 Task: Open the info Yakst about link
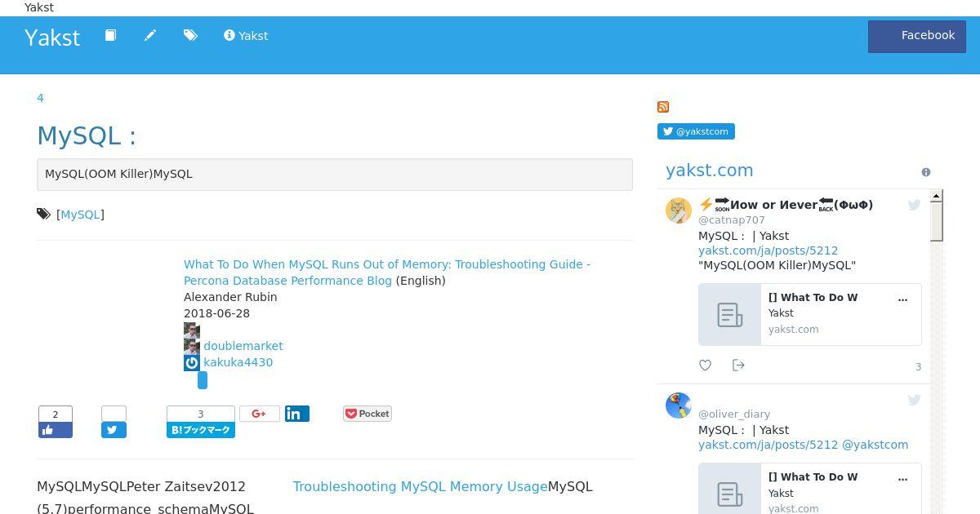click(246, 36)
